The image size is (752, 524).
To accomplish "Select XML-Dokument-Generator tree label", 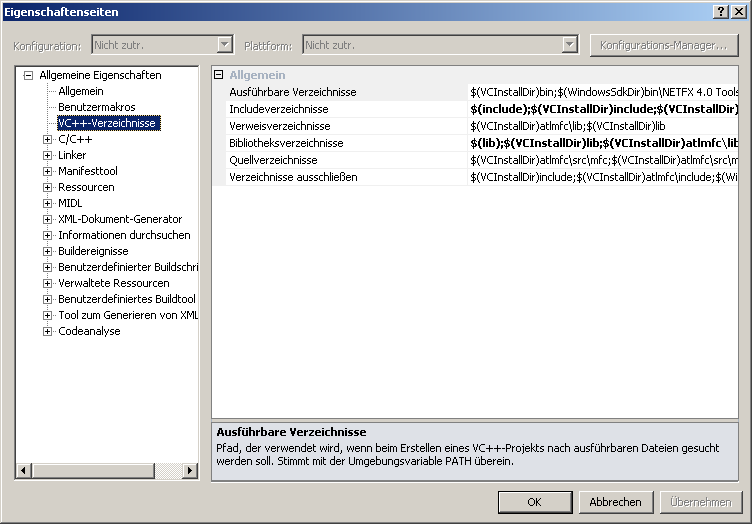I will pos(120,220).
